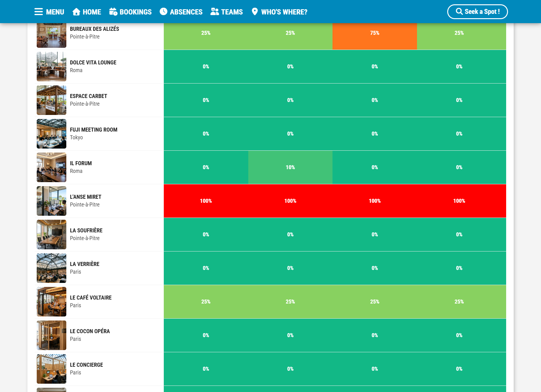Open the Fuji Meeting Room thumbnail
Image resolution: width=541 pixels, height=392 pixels.
tap(52, 134)
